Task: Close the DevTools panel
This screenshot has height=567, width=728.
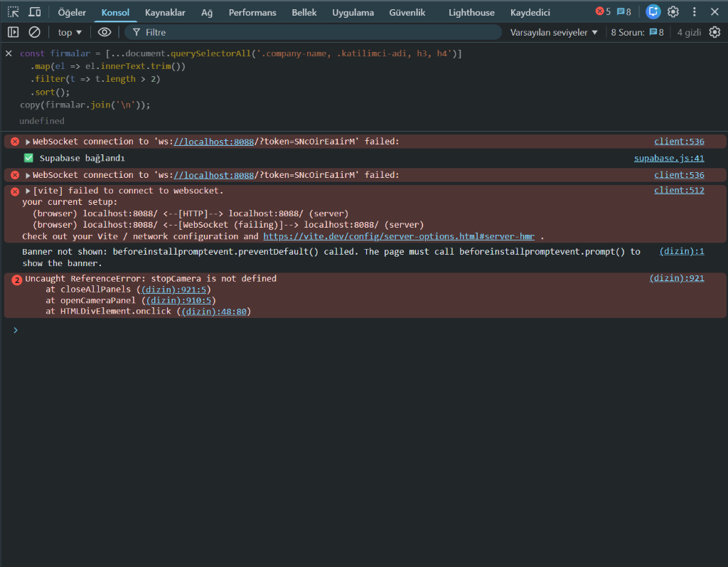Action: [x=714, y=11]
